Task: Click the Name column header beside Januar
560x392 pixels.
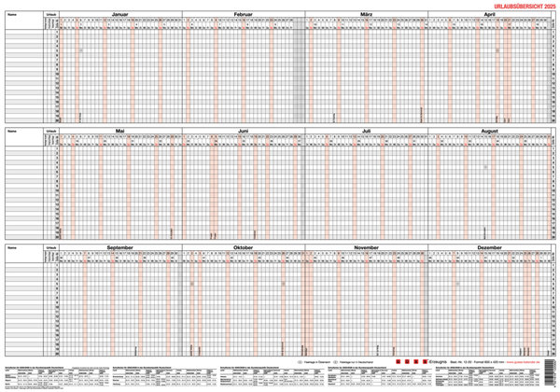Action: click(13, 16)
